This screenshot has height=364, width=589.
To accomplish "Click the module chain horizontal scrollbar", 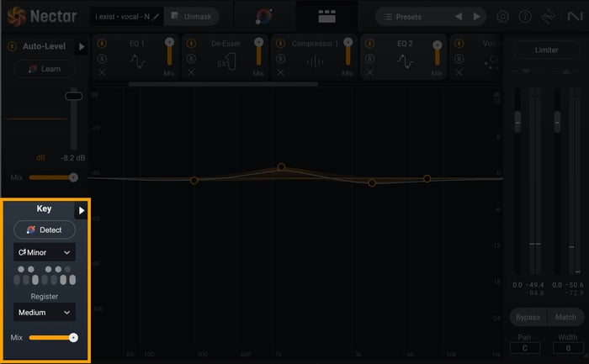I will pyautogui.click(x=223, y=84).
